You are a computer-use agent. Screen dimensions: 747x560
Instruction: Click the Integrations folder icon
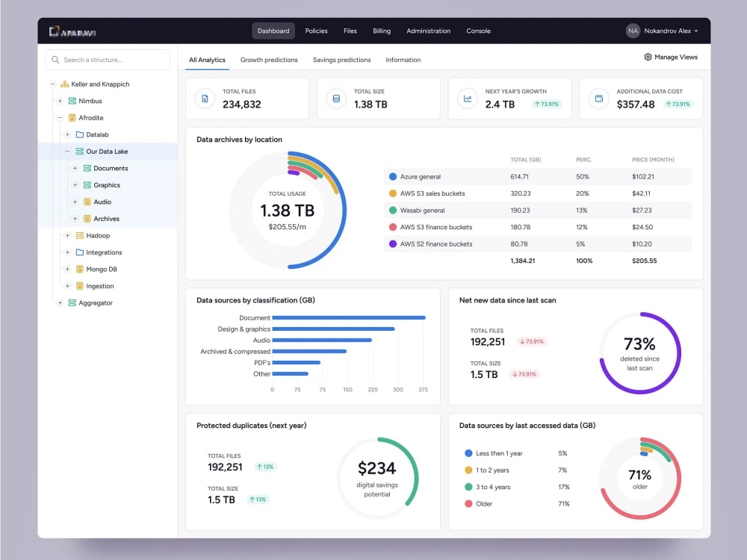click(x=80, y=252)
